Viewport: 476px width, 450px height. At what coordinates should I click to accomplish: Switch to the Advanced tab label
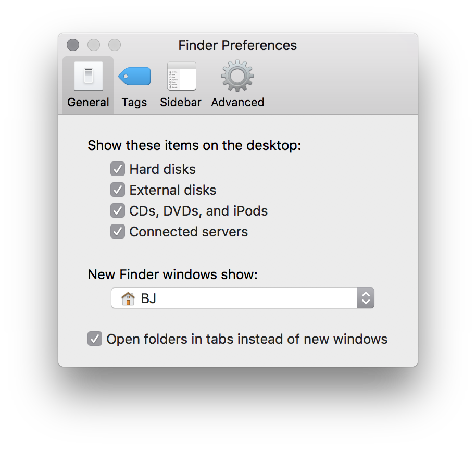coord(237,102)
